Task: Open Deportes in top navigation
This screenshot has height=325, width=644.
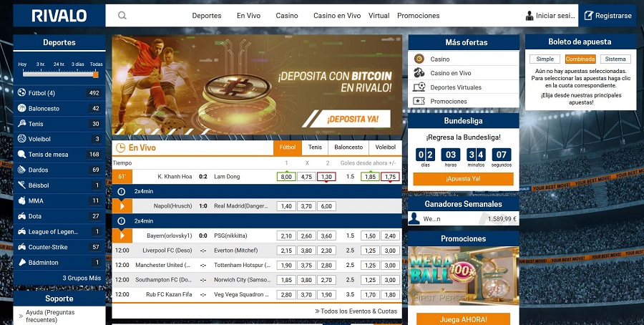Action: [207, 16]
